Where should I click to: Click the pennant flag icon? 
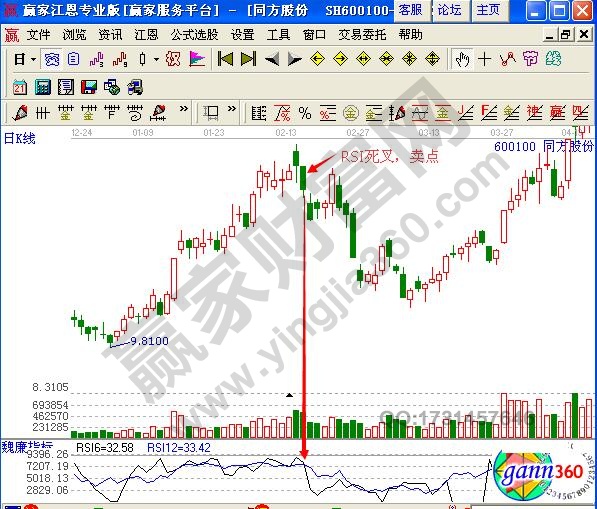tap(197, 59)
